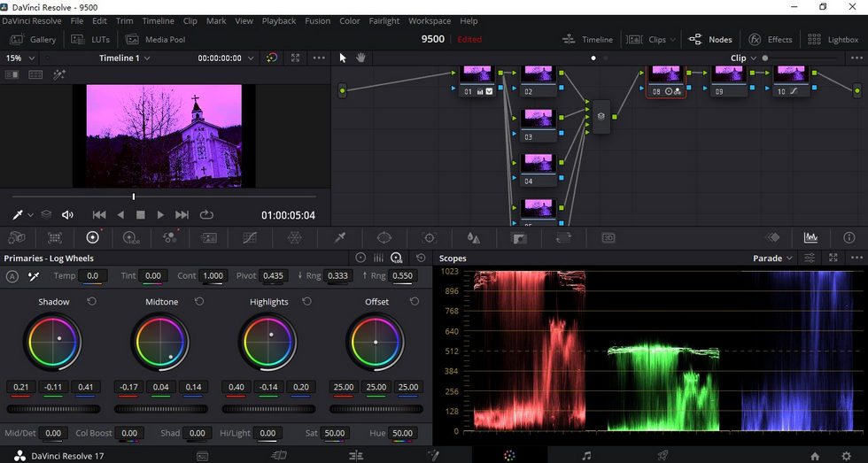
Task: Click the Auto Balance A button
Action: pyautogui.click(x=12, y=276)
